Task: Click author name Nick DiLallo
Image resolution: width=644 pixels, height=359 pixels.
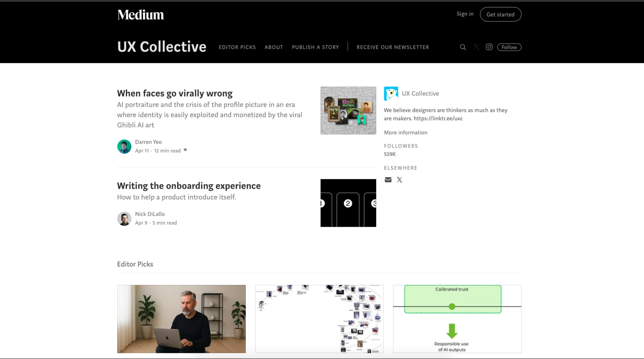Action: 150,214
